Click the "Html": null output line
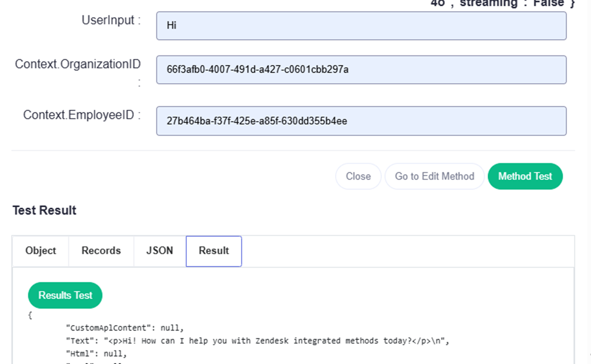The width and height of the screenshot is (591, 364). tap(96, 354)
